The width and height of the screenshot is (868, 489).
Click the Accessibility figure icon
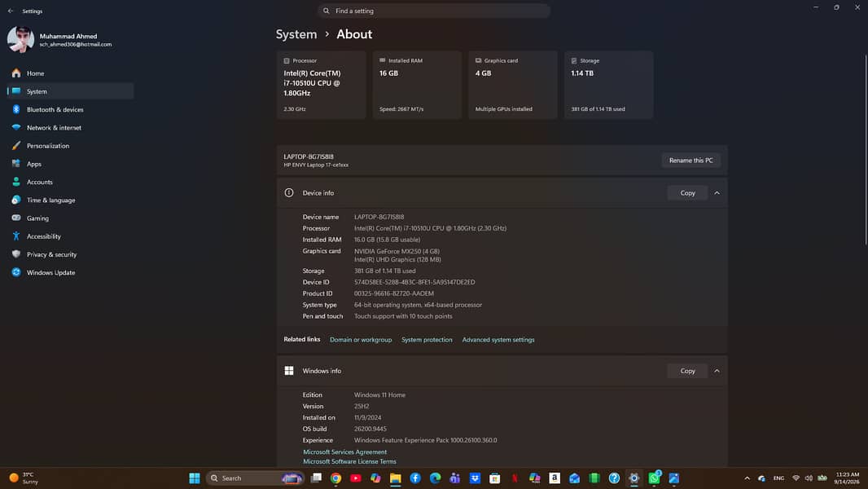pyautogui.click(x=16, y=236)
